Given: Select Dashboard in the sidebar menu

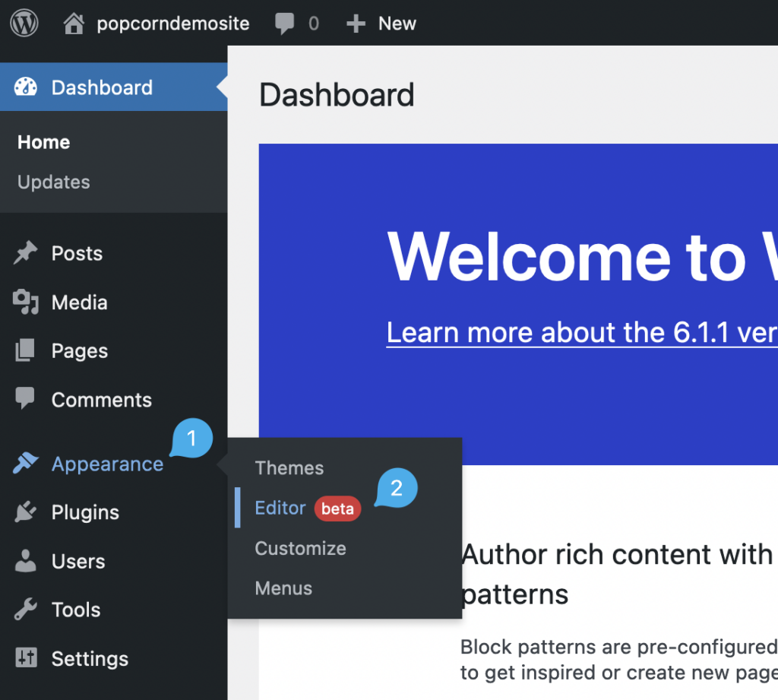Looking at the screenshot, I should (114, 87).
